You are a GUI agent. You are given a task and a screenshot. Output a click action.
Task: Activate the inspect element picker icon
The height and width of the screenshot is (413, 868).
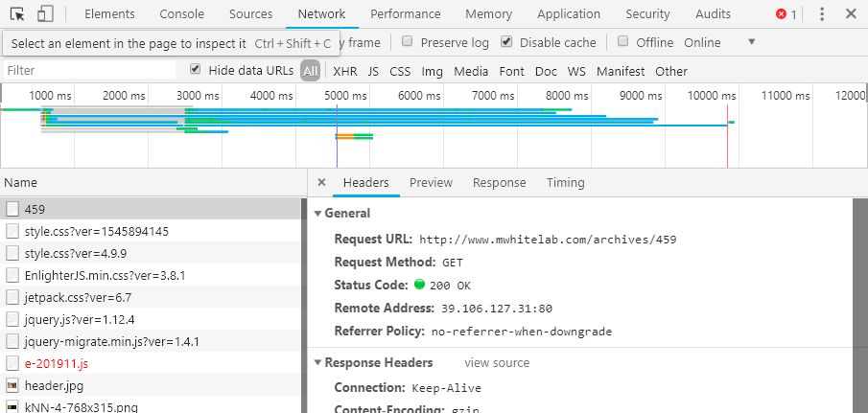[17, 14]
